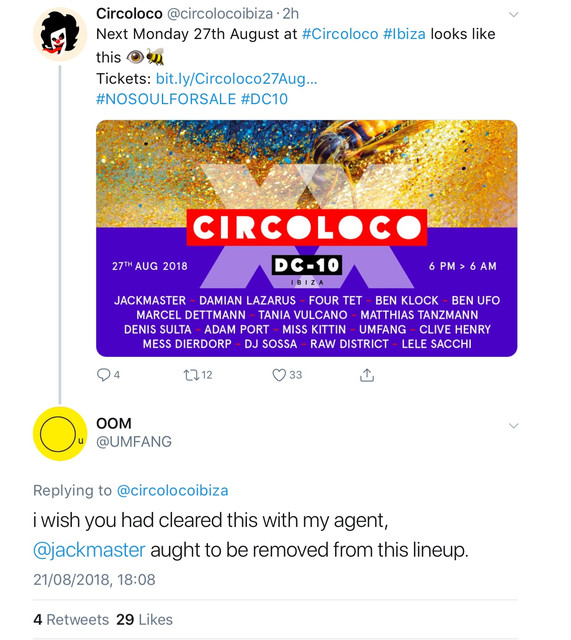This screenshot has height=640, width=571.
Task: Open the Circoloco DC-10 lineup image
Action: coord(307,238)
